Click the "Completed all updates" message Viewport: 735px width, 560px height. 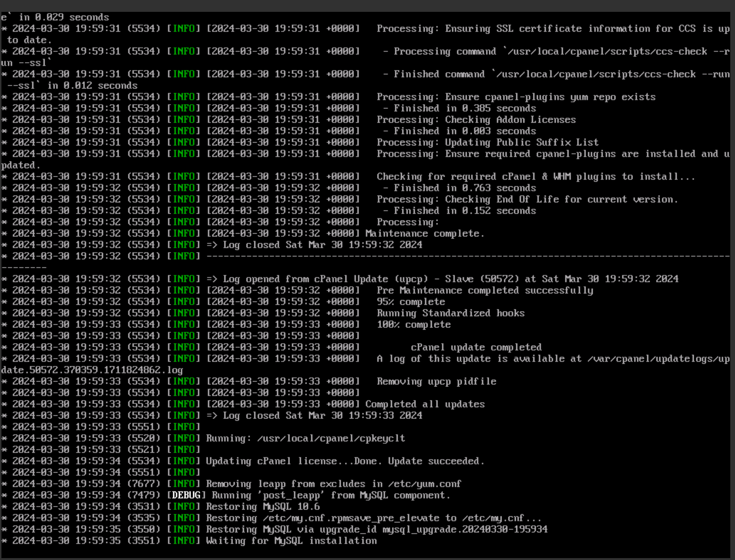click(x=425, y=404)
